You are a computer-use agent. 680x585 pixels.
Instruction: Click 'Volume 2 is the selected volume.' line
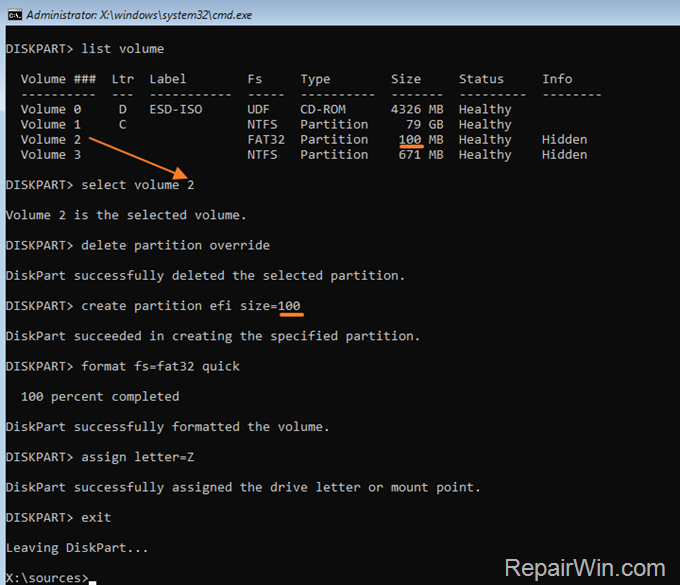(x=126, y=215)
